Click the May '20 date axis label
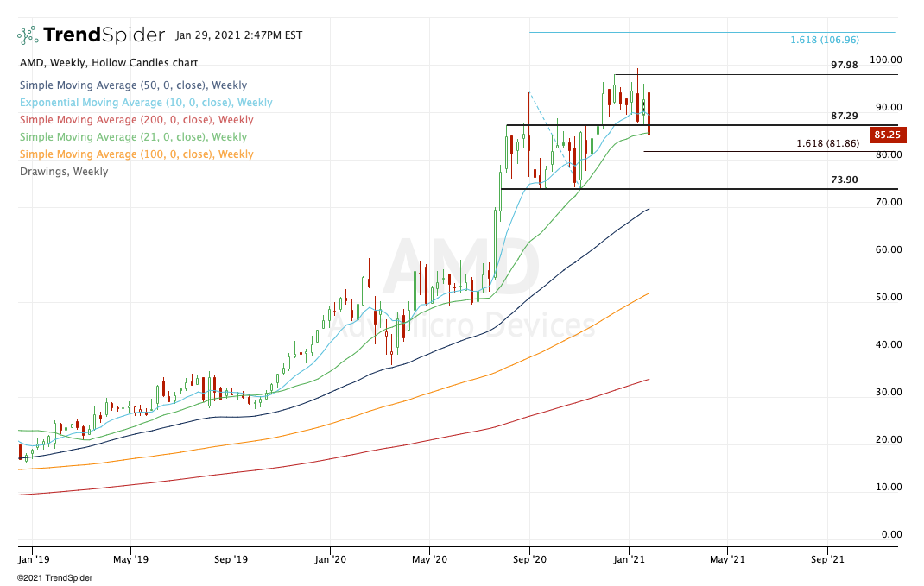This screenshot has height=586, width=924. point(429,559)
